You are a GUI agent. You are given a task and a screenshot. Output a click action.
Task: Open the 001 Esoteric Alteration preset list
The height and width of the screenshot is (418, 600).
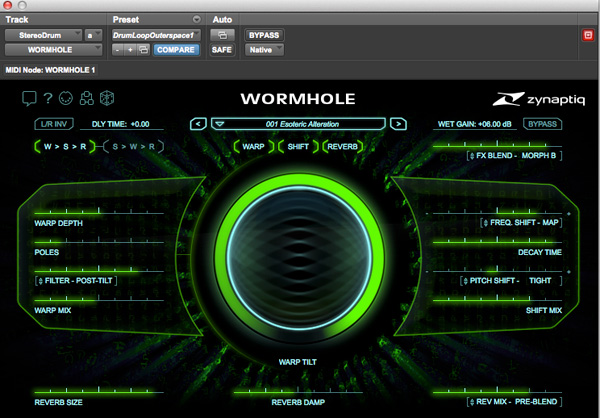[298, 124]
